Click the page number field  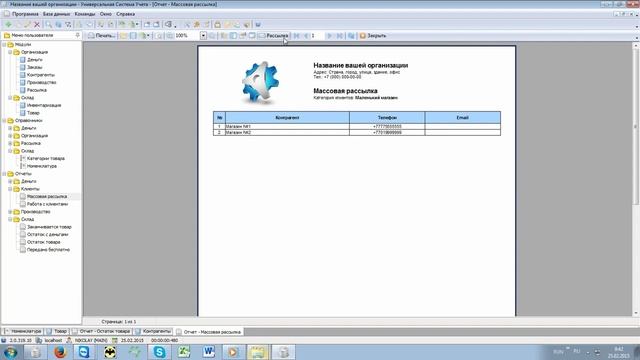(x=318, y=36)
